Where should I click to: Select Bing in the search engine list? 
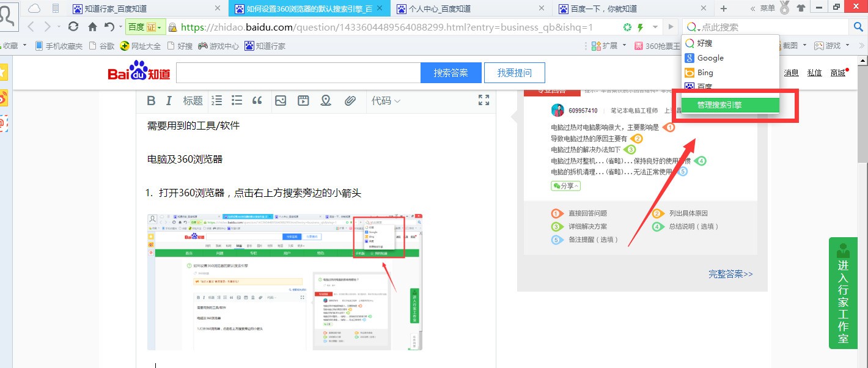[x=730, y=73]
